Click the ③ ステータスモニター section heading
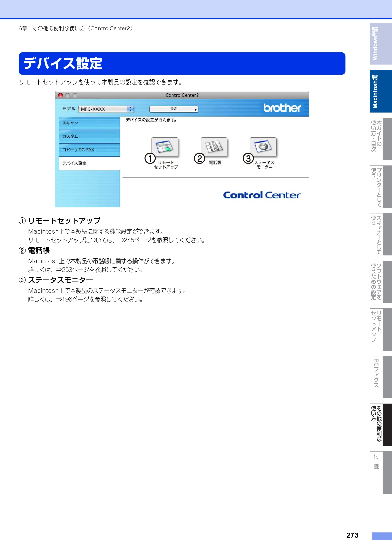The height and width of the screenshot is (555, 392). coord(56,280)
